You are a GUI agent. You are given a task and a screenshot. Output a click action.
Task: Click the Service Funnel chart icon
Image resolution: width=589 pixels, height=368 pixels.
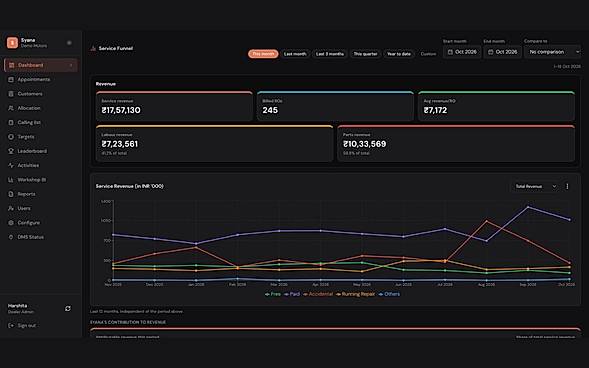tap(93, 48)
